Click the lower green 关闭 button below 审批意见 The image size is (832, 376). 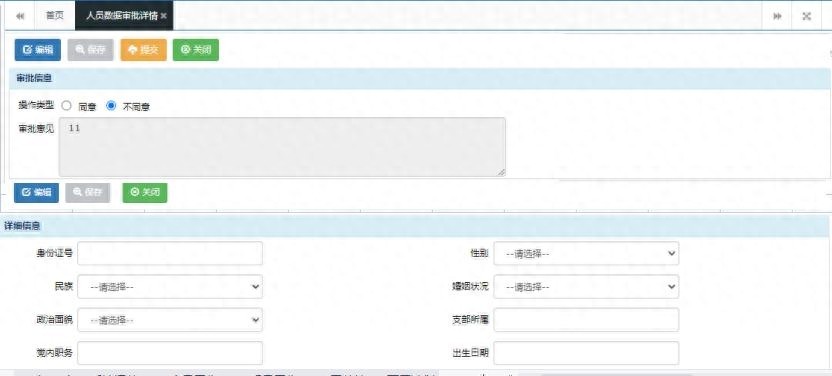tap(145, 193)
